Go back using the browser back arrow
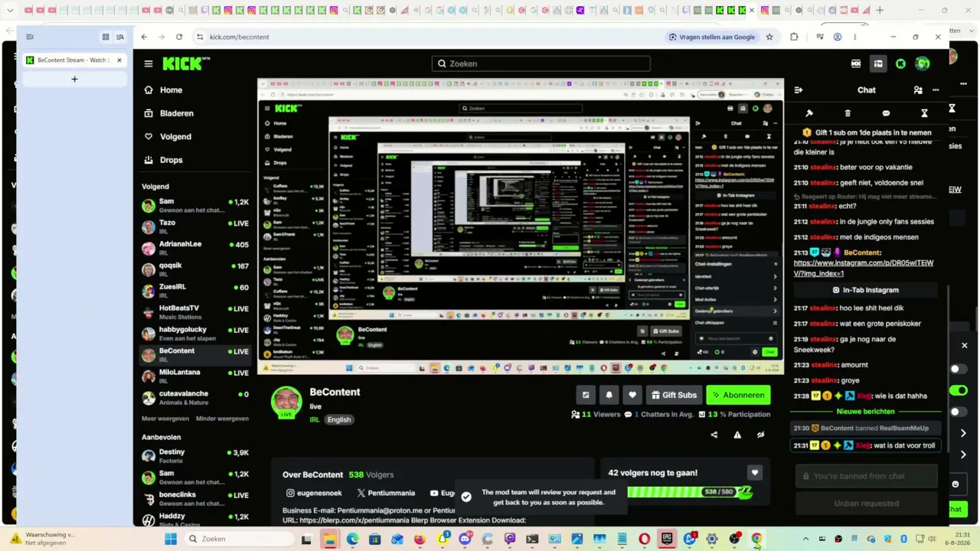 coord(144,37)
